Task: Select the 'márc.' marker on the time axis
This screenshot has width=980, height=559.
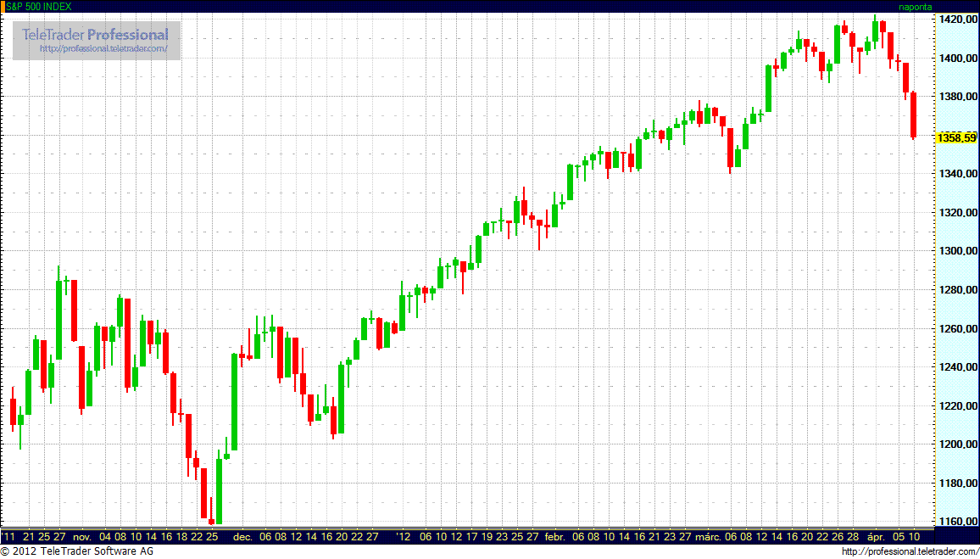Action: pyautogui.click(x=709, y=537)
